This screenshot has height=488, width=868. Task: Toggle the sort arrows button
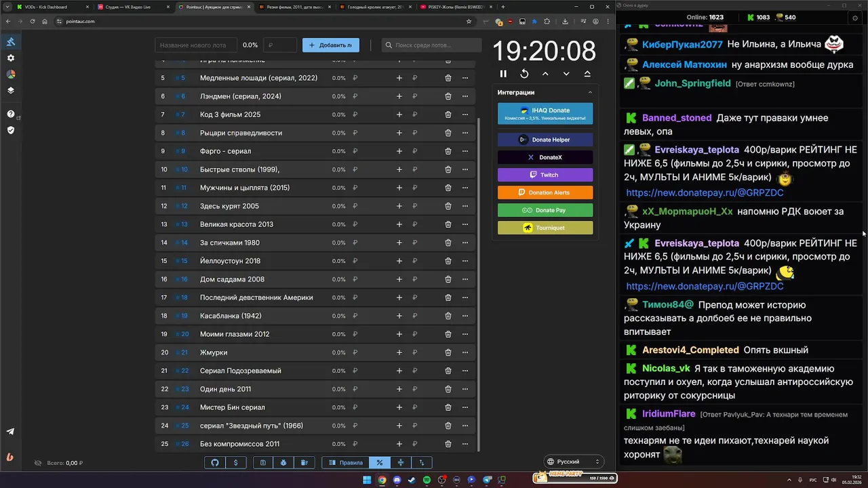point(422,462)
